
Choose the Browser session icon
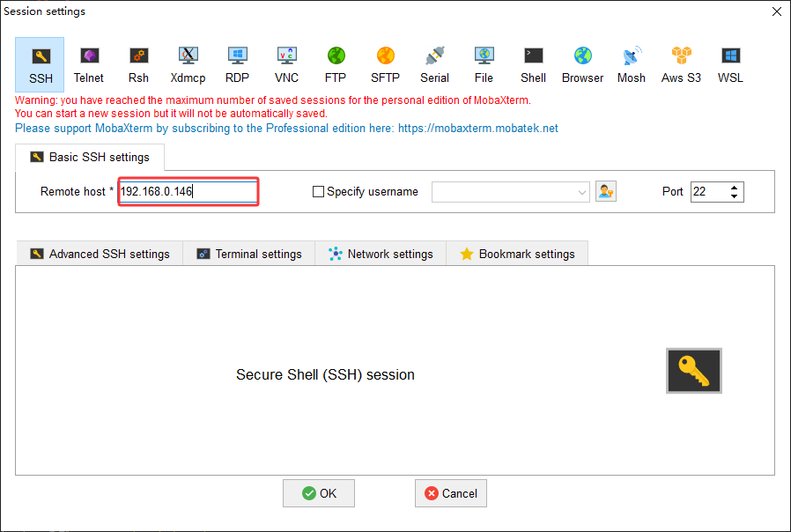point(582,64)
